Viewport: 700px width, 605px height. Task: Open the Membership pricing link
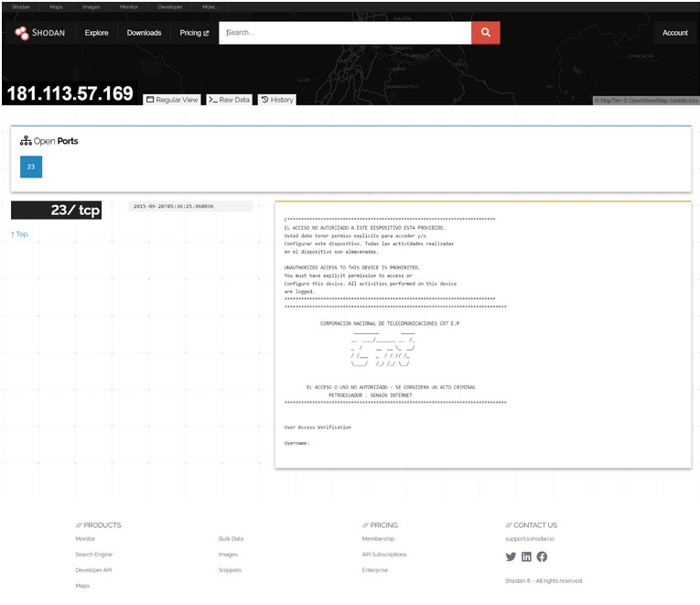(x=378, y=538)
